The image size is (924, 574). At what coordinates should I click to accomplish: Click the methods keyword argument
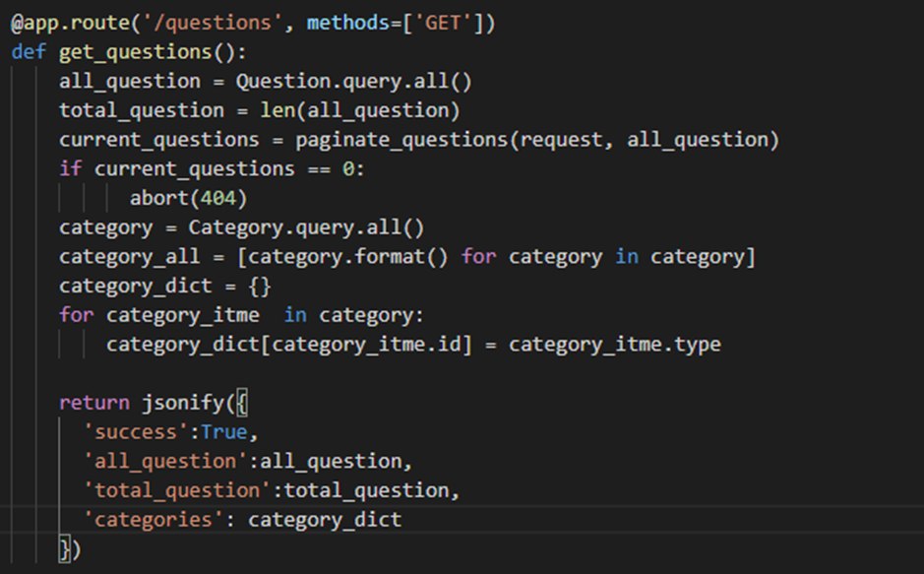tap(347, 23)
